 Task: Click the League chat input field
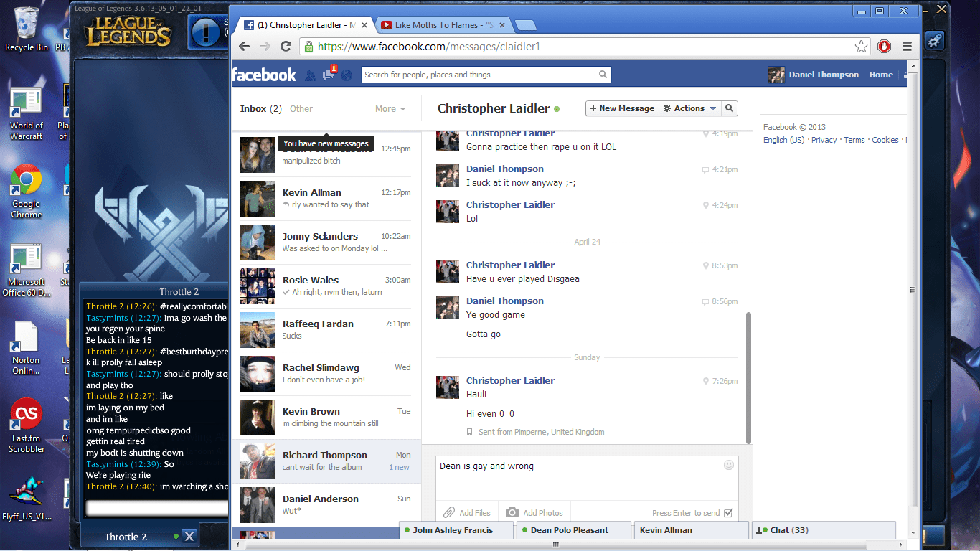tap(156, 507)
